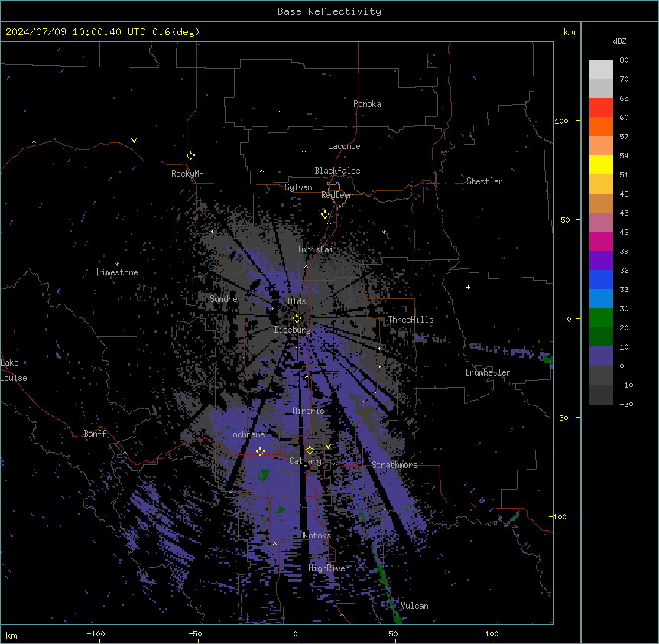Select the Olds town label
The width and height of the screenshot is (659, 644).
297,301
